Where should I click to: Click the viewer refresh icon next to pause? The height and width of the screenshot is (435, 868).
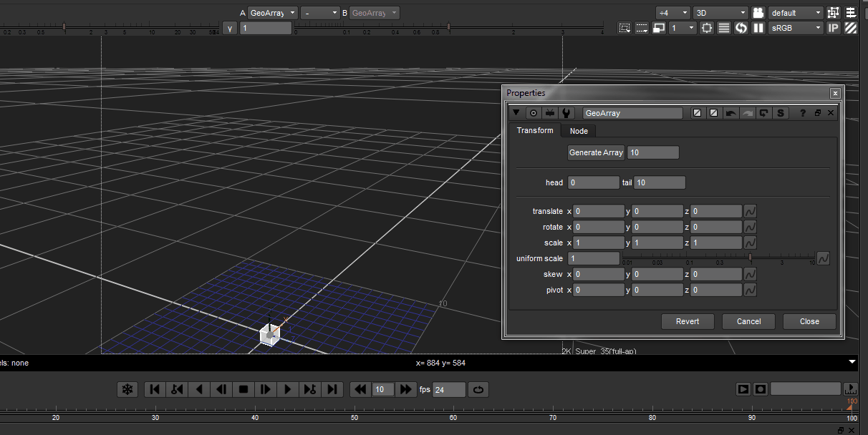741,27
